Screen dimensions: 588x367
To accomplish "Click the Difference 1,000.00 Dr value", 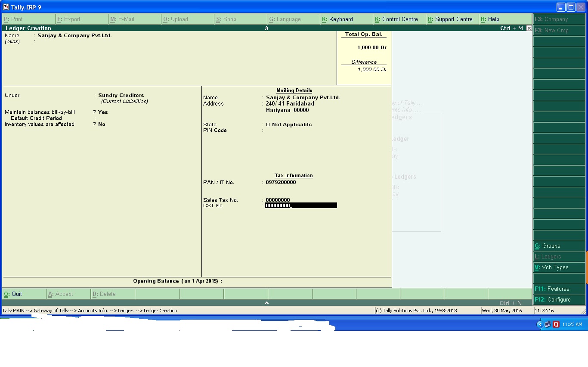I will [x=372, y=69].
